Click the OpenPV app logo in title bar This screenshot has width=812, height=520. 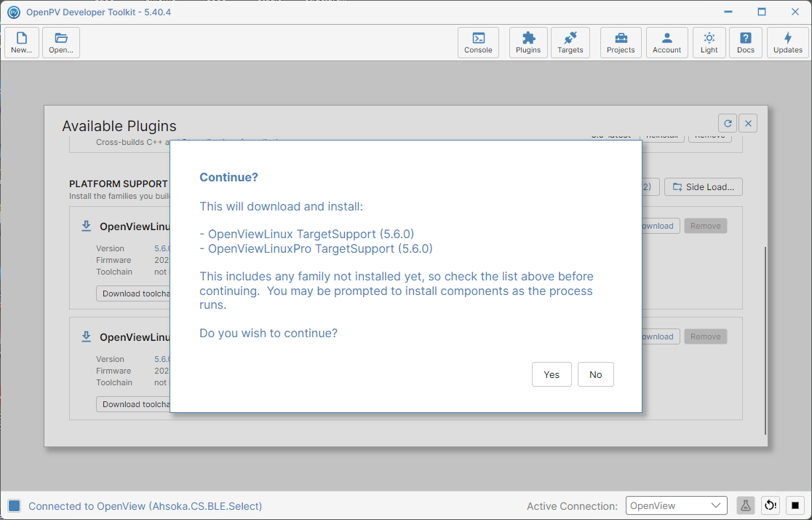click(x=14, y=12)
